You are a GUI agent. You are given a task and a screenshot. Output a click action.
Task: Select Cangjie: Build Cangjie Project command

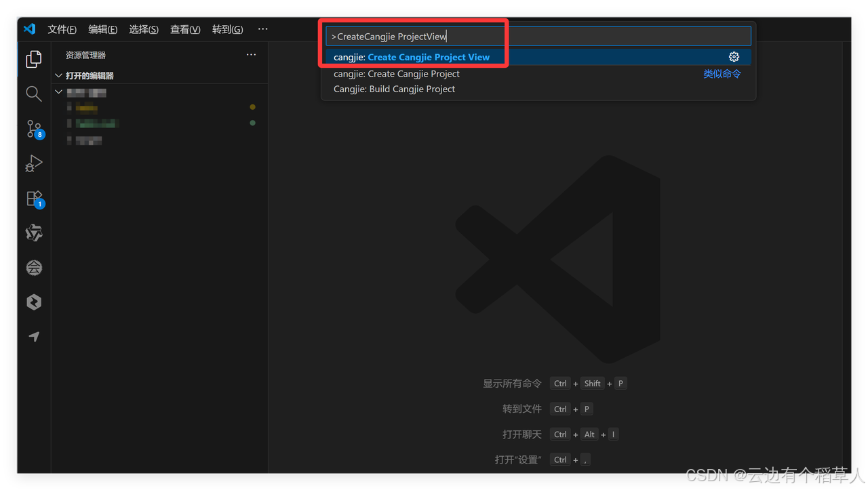click(x=538, y=89)
